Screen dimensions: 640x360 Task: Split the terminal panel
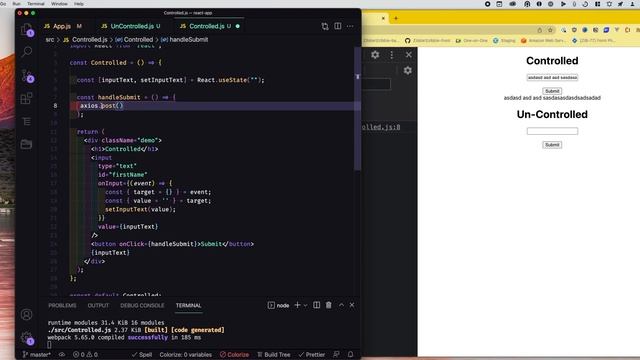(x=316, y=305)
